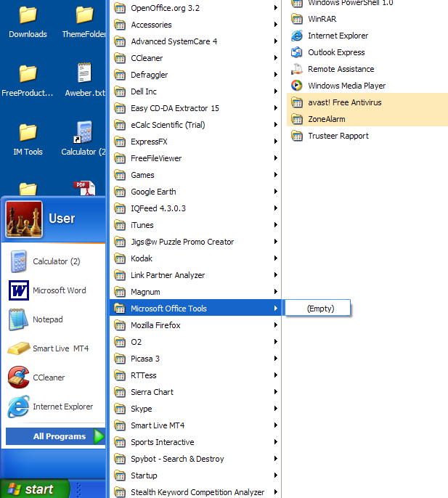Select Smart Live MT4 program group
Image resolution: width=448 pixels, height=498 pixels.
point(195,425)
